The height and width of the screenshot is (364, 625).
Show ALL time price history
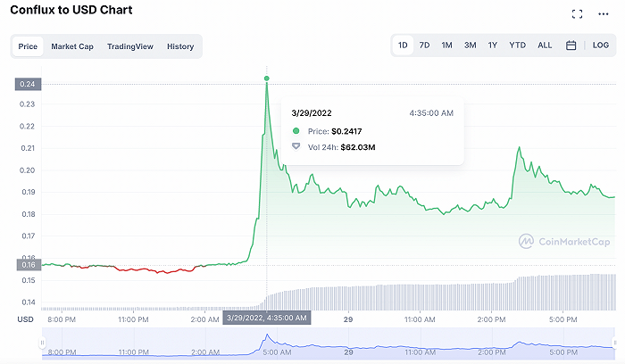point(545,45)
